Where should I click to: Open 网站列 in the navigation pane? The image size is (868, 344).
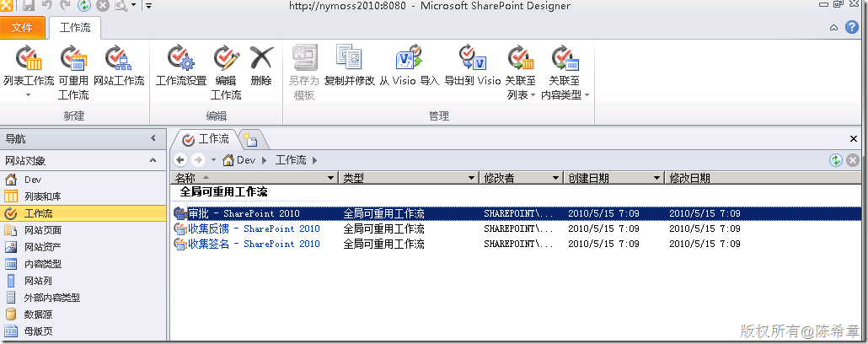tap(83, 281)
